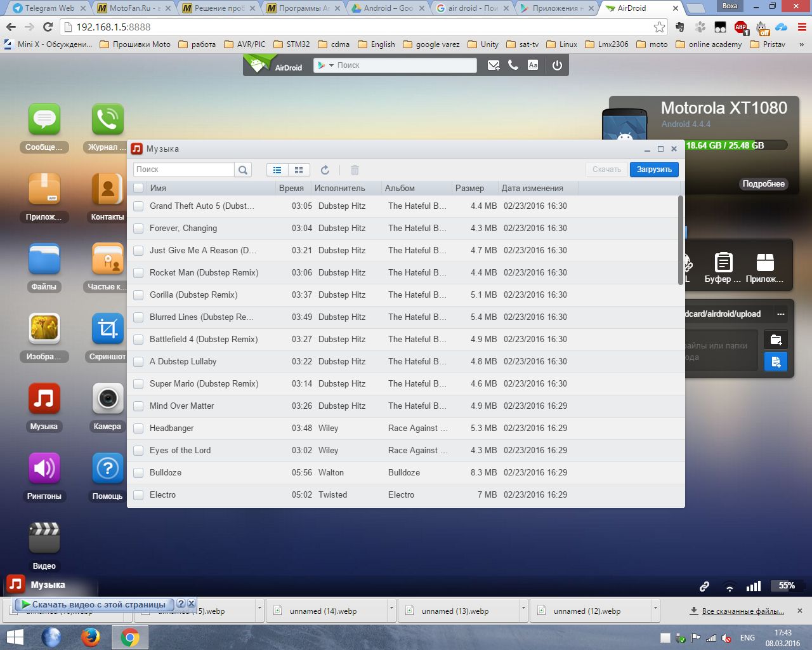The image size is (812, 650).
Task: Open the Журнал call log icon
Action: pyautogui.click(x=107, y=120)
